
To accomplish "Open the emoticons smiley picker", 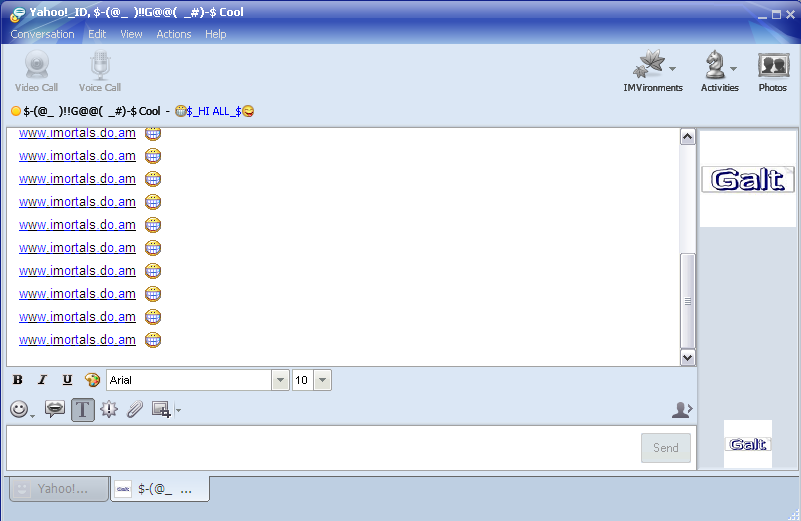I will click(x=19, y=409).
